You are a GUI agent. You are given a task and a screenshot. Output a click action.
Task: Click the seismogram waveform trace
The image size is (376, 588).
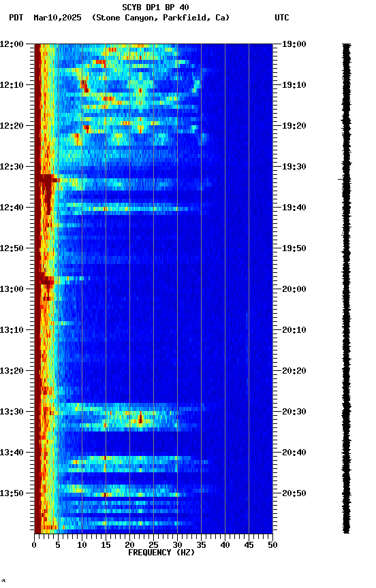(x=346, y=289)
